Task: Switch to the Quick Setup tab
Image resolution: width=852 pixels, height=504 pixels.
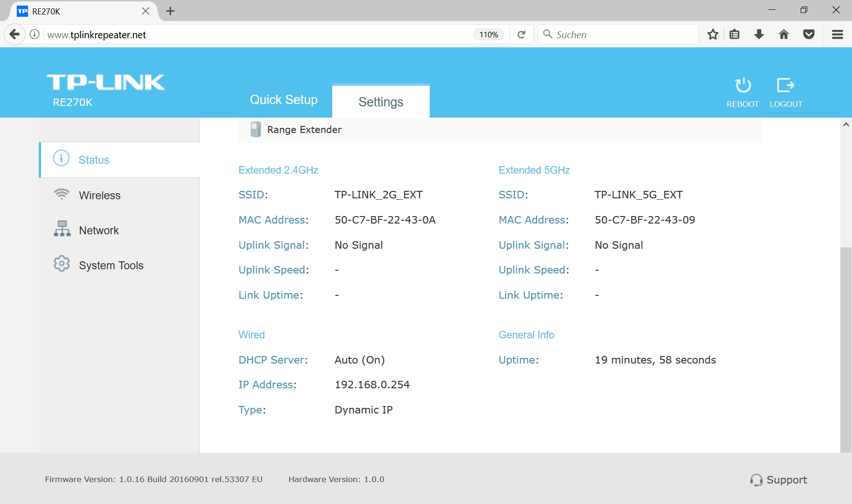Action: [x=284, y=100]
